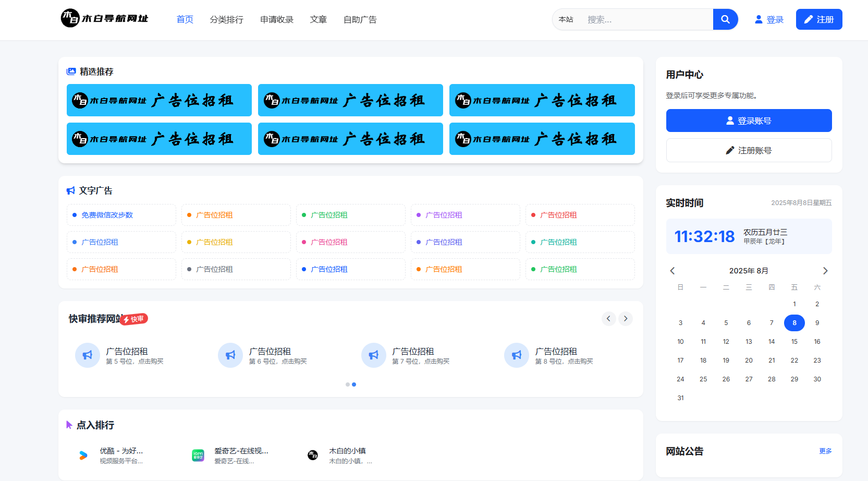Click the 点入排行 cursor icon
The width and height of the screenshot is (868, 481).
click(x=69, y=425)
